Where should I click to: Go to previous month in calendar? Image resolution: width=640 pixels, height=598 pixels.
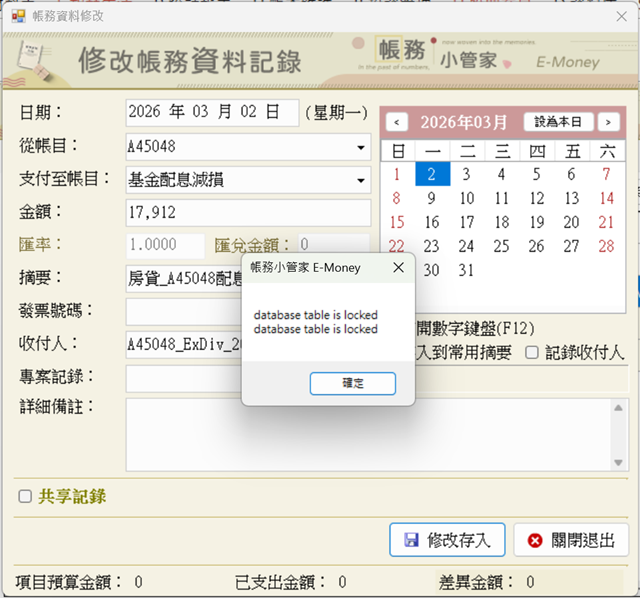point(396,122)
